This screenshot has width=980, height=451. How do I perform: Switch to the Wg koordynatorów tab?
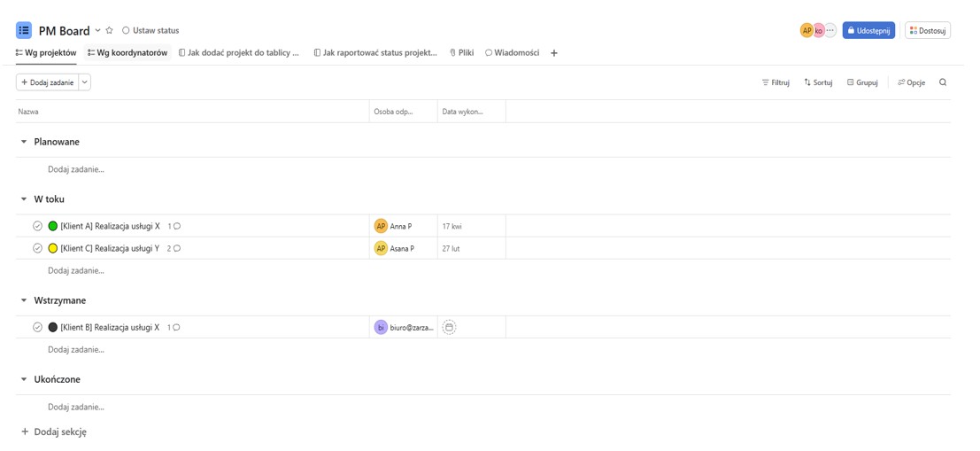pos(127,53)
